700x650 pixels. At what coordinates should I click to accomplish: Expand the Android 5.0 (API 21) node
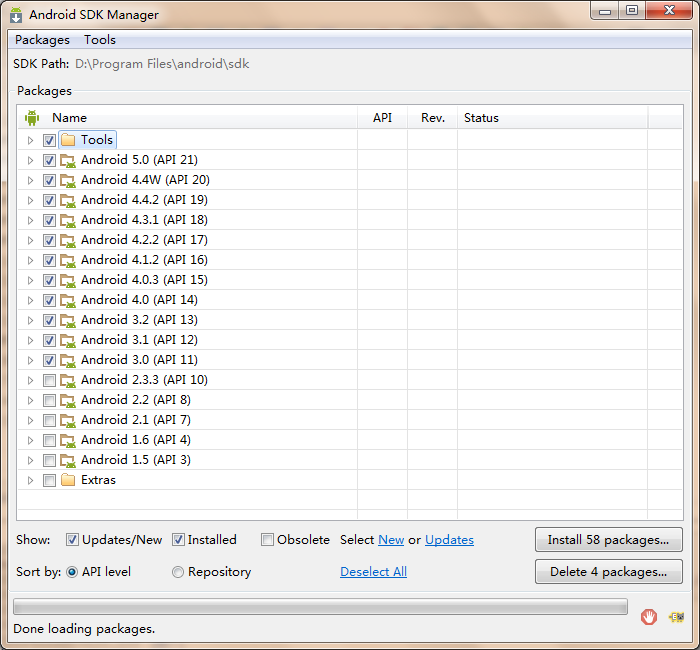click(30, 160)
